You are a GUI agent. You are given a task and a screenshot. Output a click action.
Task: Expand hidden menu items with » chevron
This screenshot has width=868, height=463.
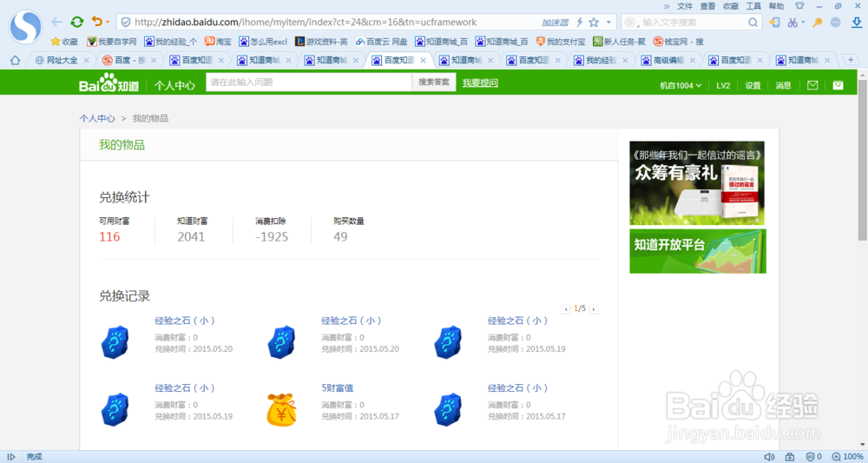[x=667, y=6]
